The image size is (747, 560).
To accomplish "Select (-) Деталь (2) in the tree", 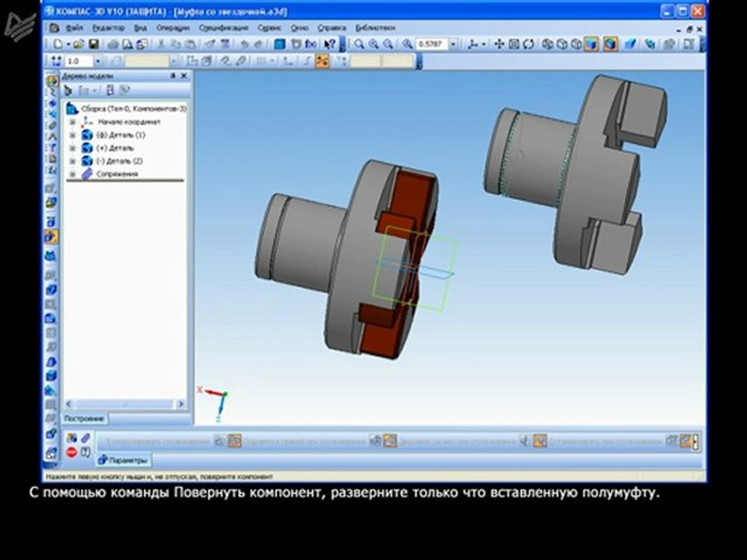I will point(119,162).
